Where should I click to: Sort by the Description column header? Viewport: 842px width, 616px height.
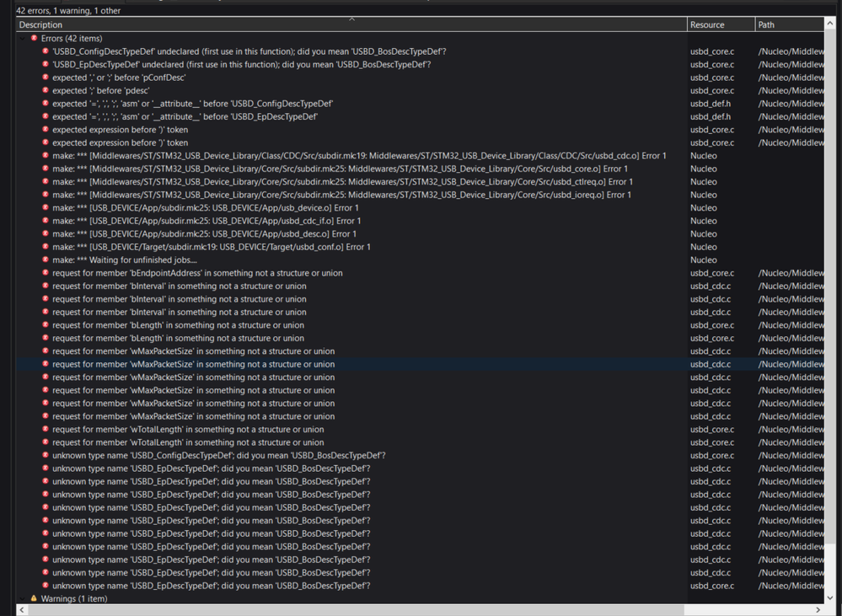[x=351, y=24]
